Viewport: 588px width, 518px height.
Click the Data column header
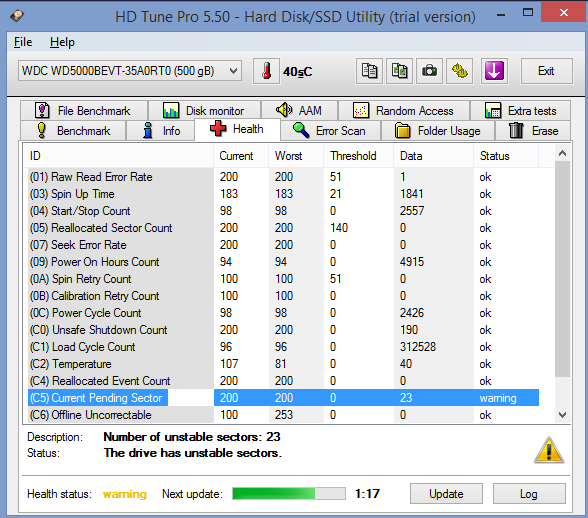tap(434, 156)
